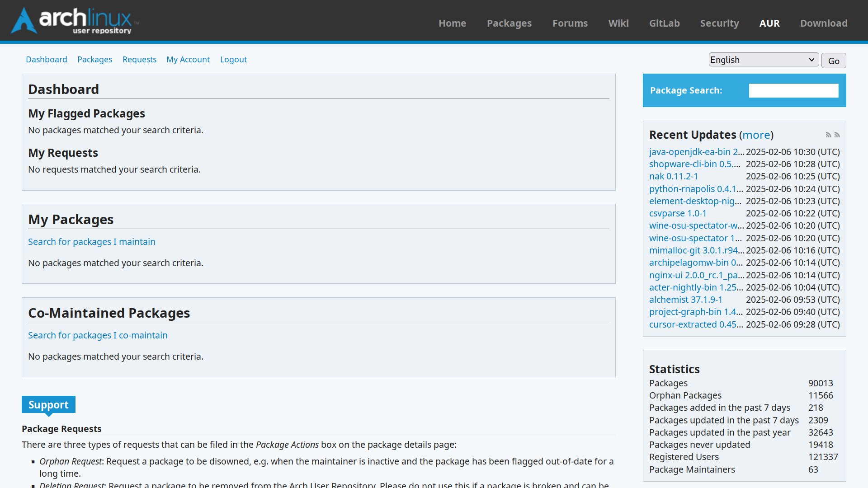
Task: Open nginx-ui 2.0.0_rc.1 package link
Action: [x=696, y=275]
